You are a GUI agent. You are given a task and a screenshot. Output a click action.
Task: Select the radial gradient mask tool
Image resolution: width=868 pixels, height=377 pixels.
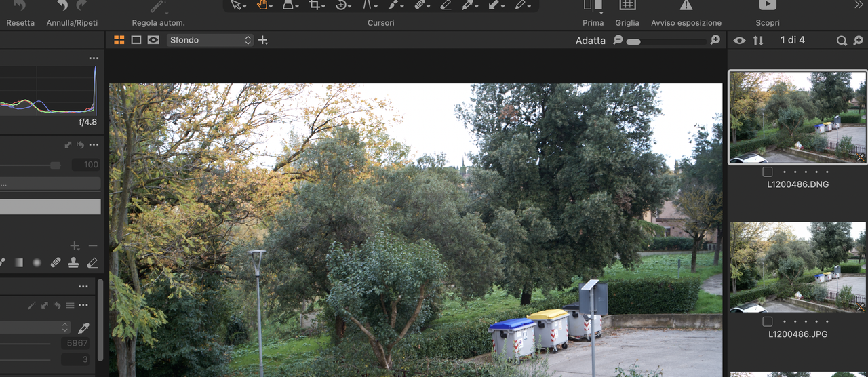[x=37, y=262]
